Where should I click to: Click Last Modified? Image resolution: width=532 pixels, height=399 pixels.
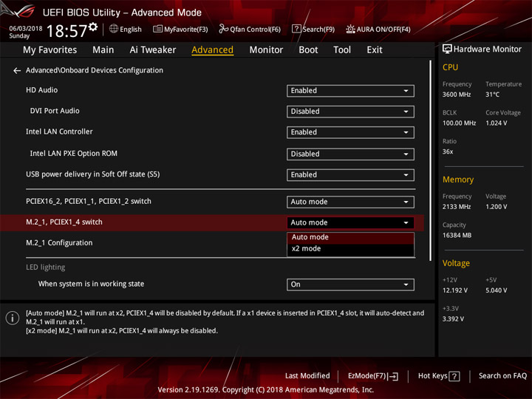coord(307,376)
